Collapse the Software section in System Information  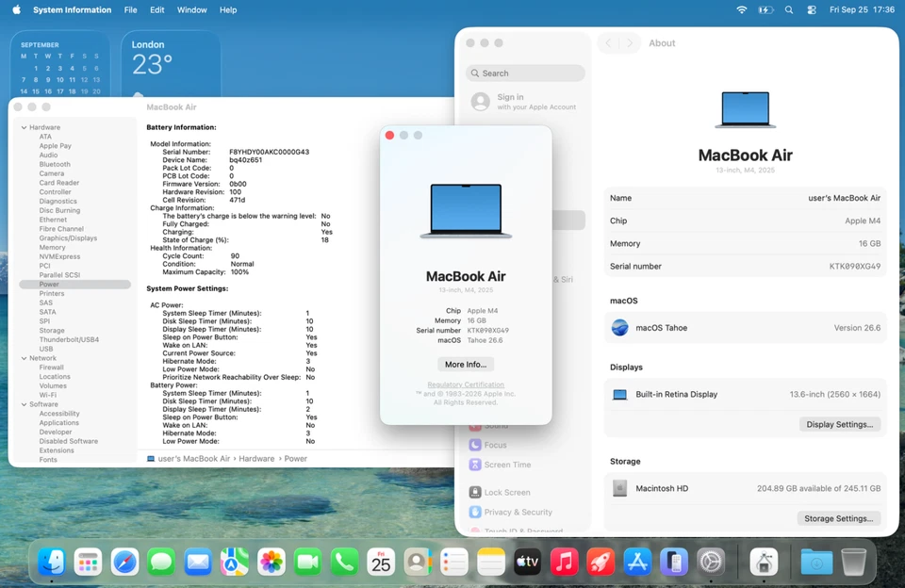point(24,404)
